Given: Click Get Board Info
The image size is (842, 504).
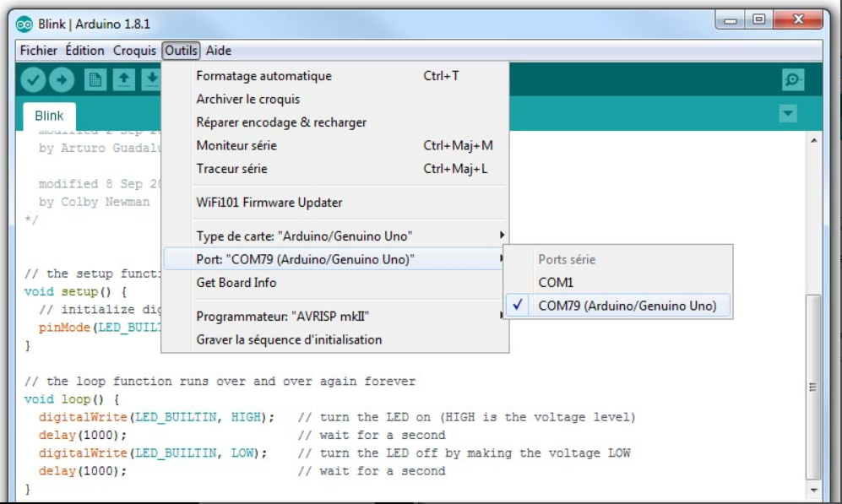Looking at the screenshot, I should tap(236, 282).
